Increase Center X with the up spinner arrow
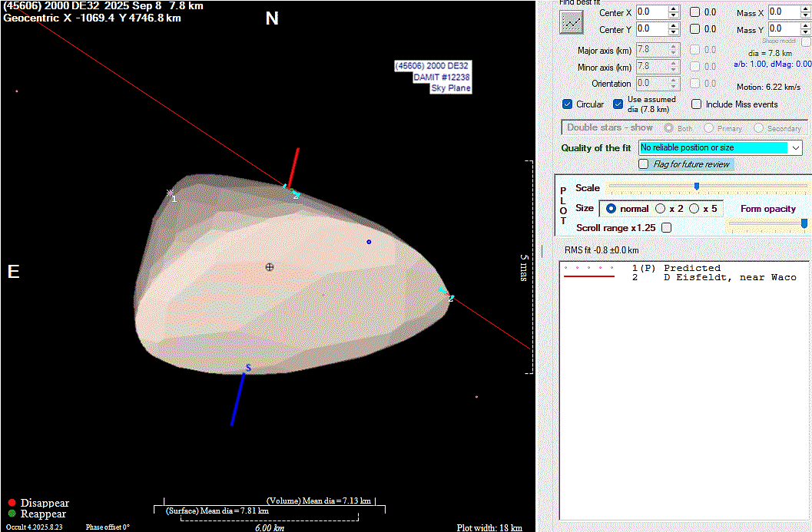 (674, 8)
